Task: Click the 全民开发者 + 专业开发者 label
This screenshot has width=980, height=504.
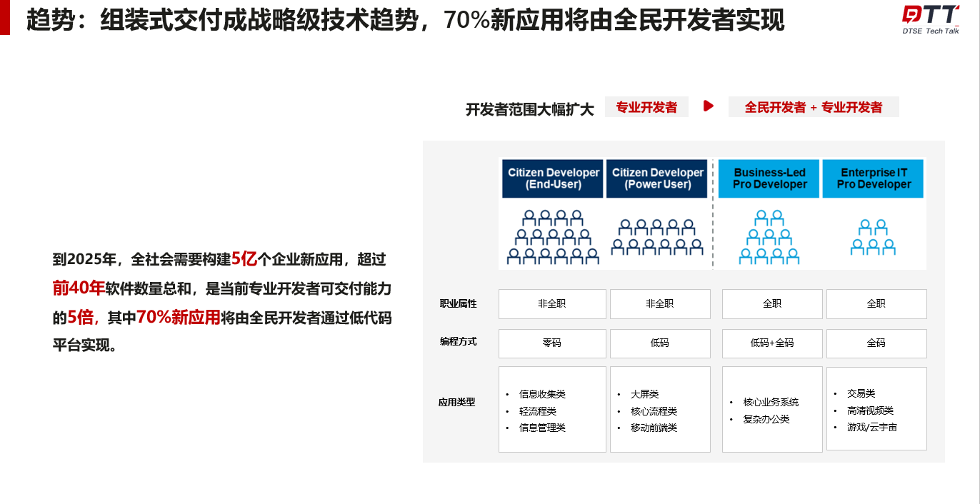Action: tap(814, 106)
